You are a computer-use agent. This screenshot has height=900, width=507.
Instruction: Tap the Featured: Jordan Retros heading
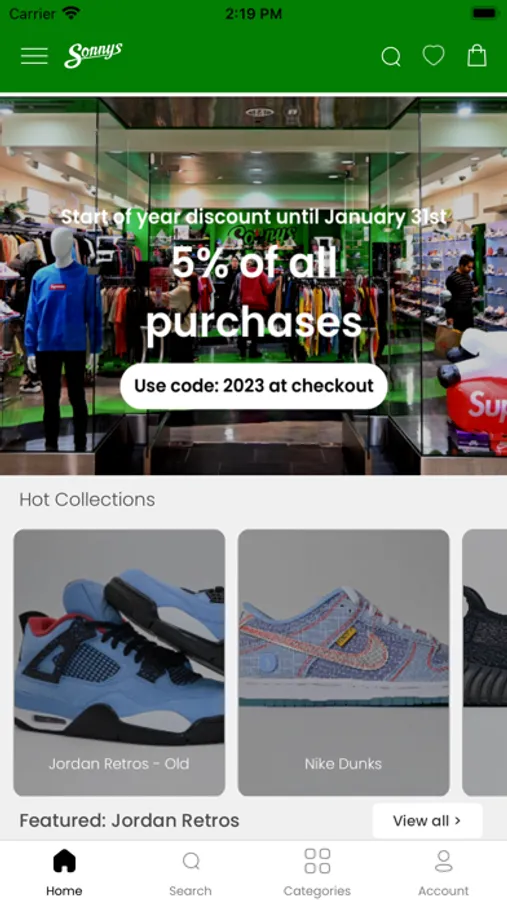[129, 821]
